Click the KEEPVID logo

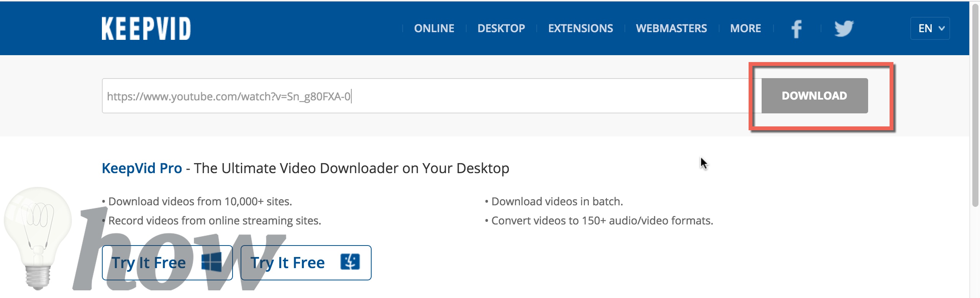pos(146,28)
